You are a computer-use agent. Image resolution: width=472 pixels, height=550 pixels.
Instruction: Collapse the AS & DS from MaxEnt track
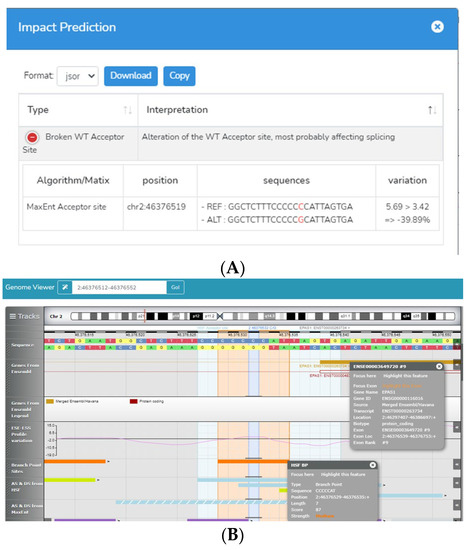tap(457, 505)
